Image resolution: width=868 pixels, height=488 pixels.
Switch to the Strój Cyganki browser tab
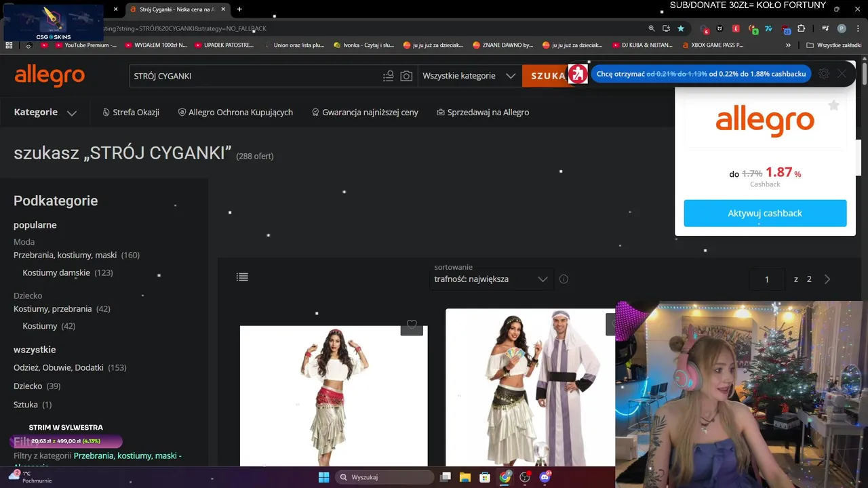[x=176, y=9]
